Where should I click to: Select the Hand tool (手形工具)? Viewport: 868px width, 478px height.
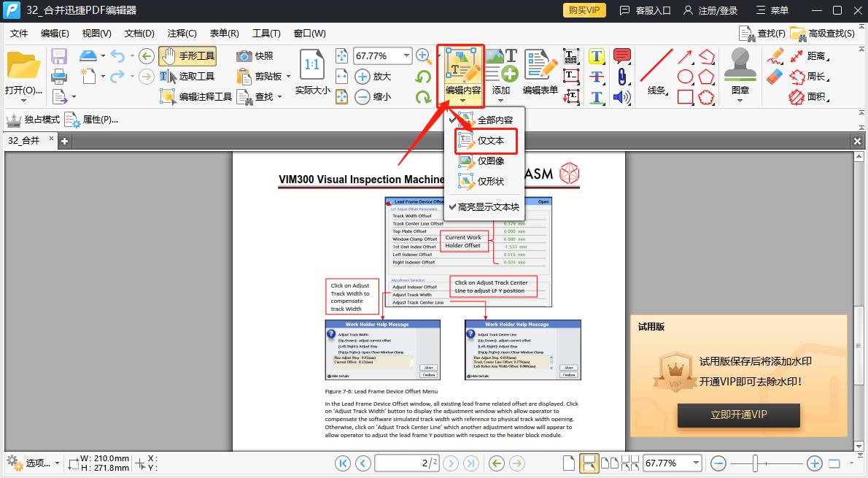click(x=187, y=56)
